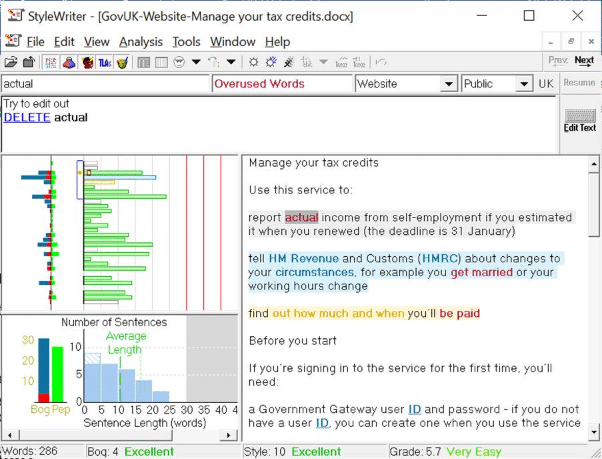Viewport: 602px width, 459px height.
Task: Open the Help menu
Action: pyautogui.click(x=278, y=42)
